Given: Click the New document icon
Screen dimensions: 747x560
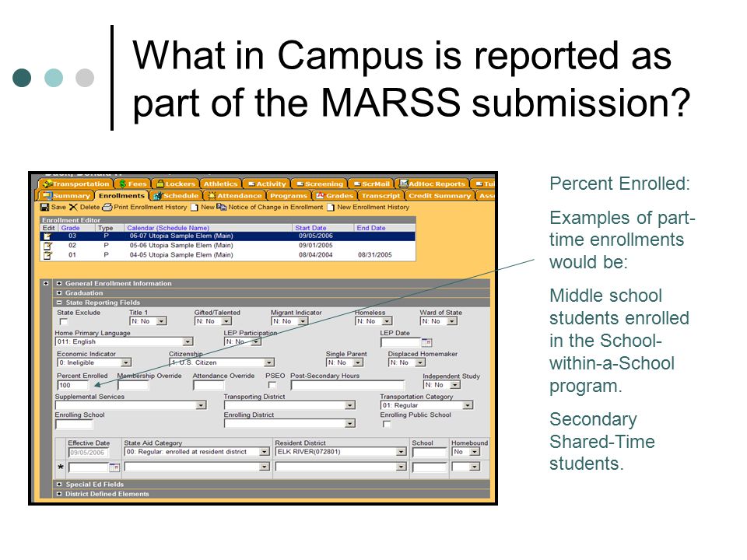Looking at the screenshot, I should [x=195, y=207].
